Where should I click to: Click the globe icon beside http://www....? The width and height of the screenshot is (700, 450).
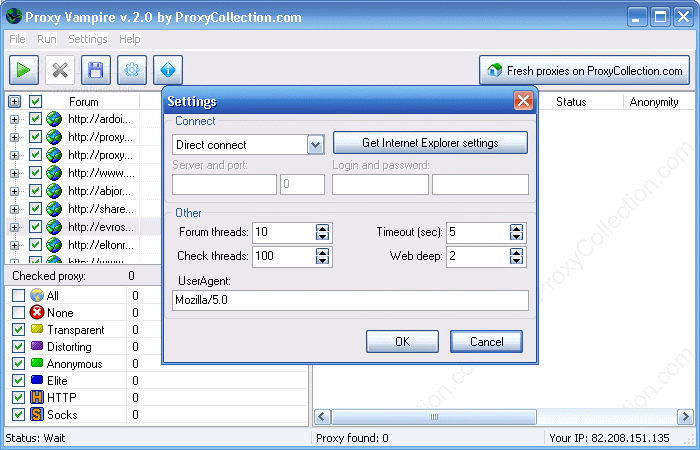point(54,173)
